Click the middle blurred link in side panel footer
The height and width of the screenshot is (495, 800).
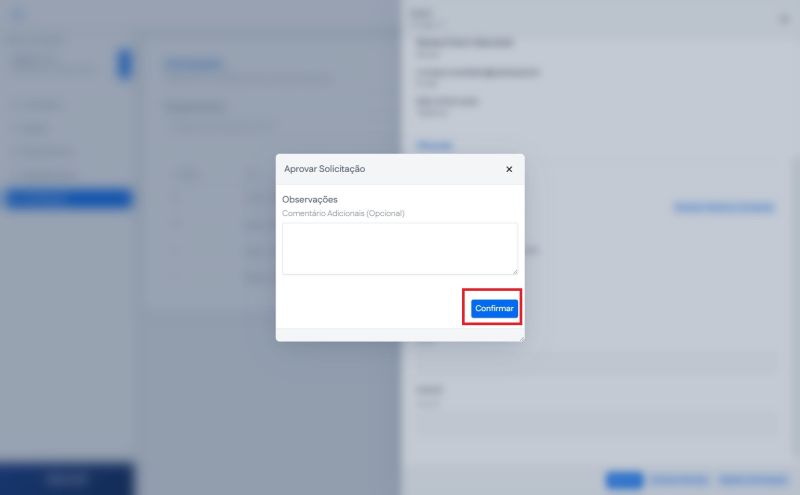tap(680, 480)
